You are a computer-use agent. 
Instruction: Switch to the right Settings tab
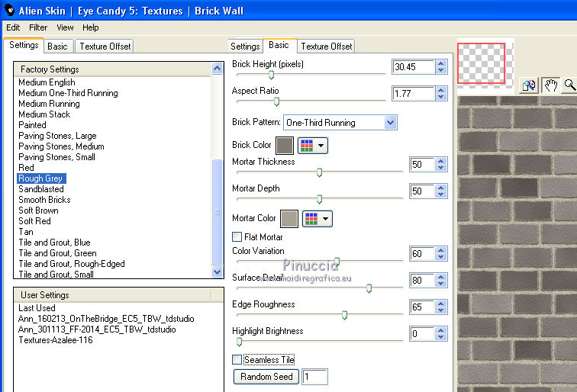245,47
